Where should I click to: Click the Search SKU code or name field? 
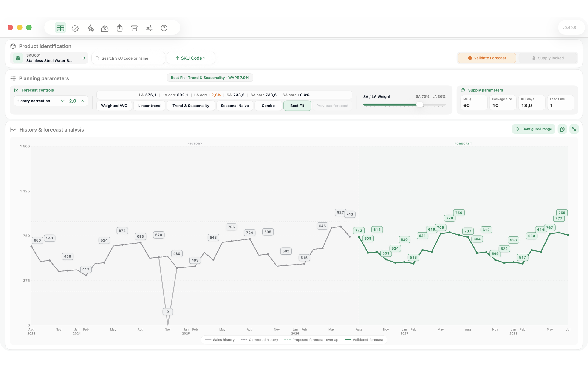point(128,58)
